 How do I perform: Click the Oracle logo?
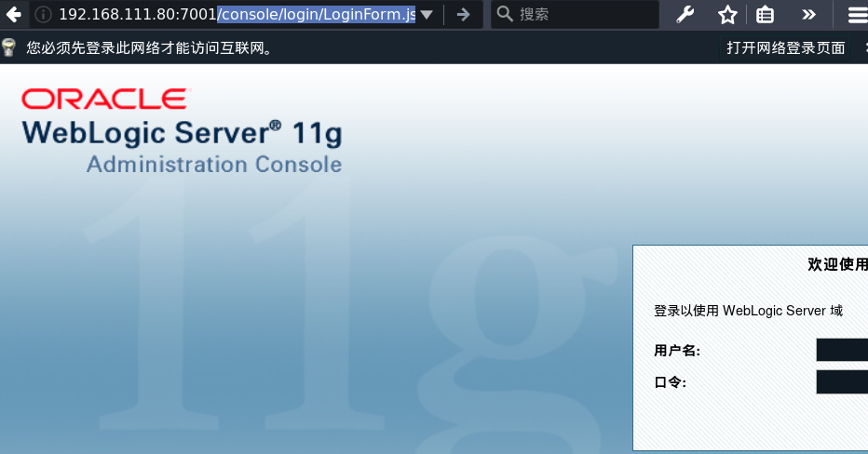104,99
